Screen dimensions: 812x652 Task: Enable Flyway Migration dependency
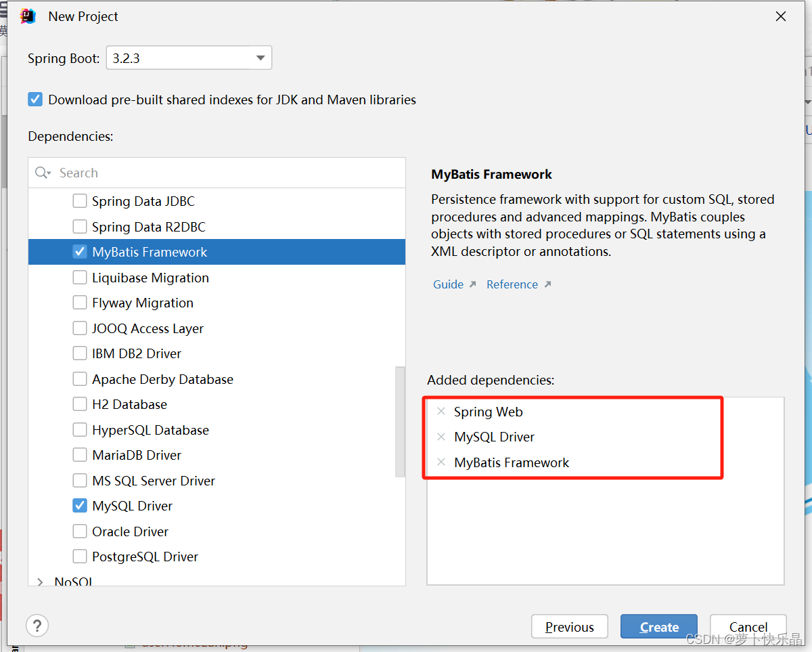pyautogui.click(x=80, y=303)
